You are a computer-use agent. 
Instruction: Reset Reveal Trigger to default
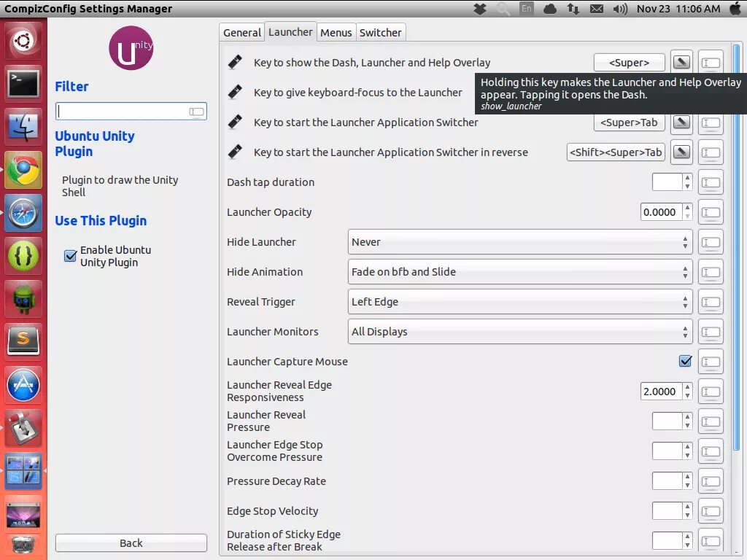point(711,303)
